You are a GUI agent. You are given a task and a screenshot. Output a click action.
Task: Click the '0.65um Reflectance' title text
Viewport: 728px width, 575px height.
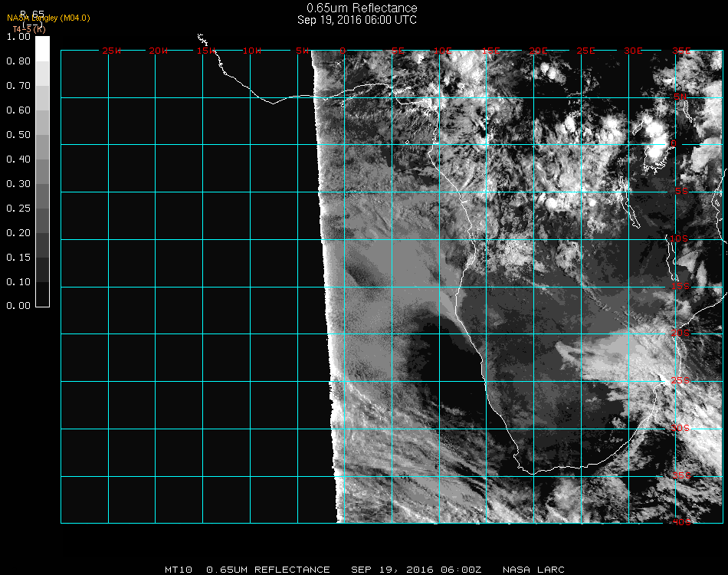362,8
